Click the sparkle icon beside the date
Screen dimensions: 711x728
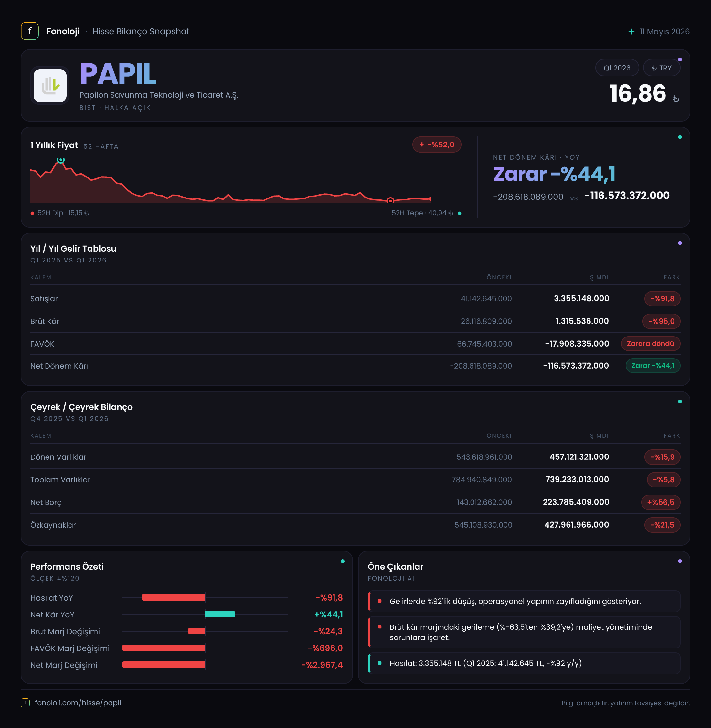click(631, 32)
